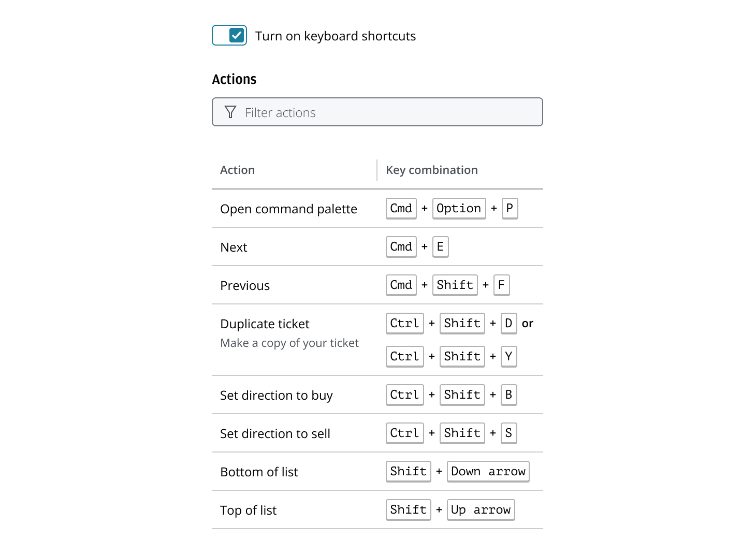This screenshot has height=554, width=756.
Task: Click the Y key badge in Duplicate ticket
Action: click(508, 356)
